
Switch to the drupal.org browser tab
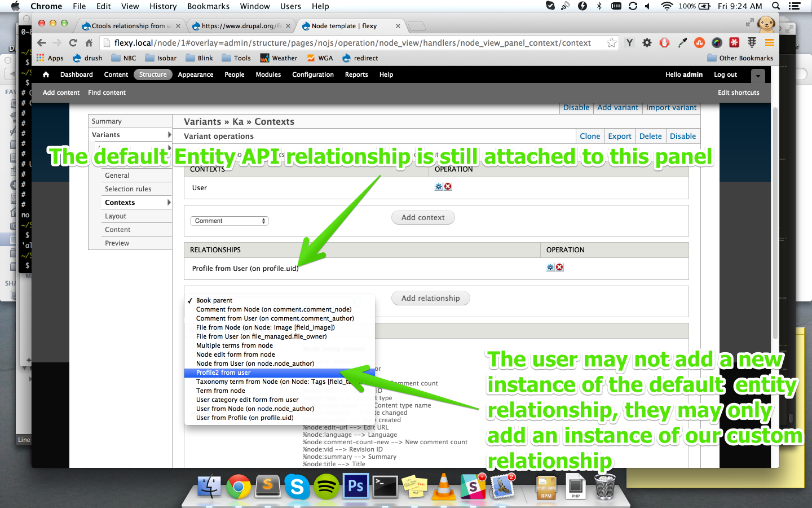click(241, 26)
